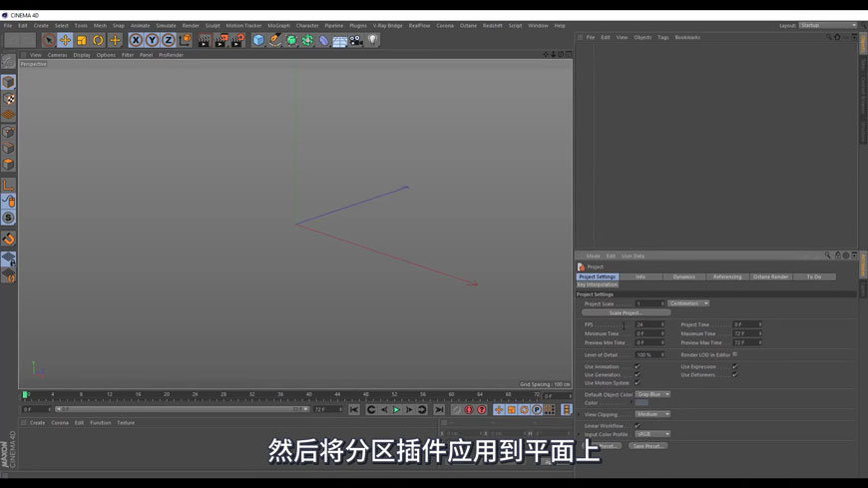
Task: Open the Layout Startup dropdown
Action: pyautogui.click(x=827, y=26)
